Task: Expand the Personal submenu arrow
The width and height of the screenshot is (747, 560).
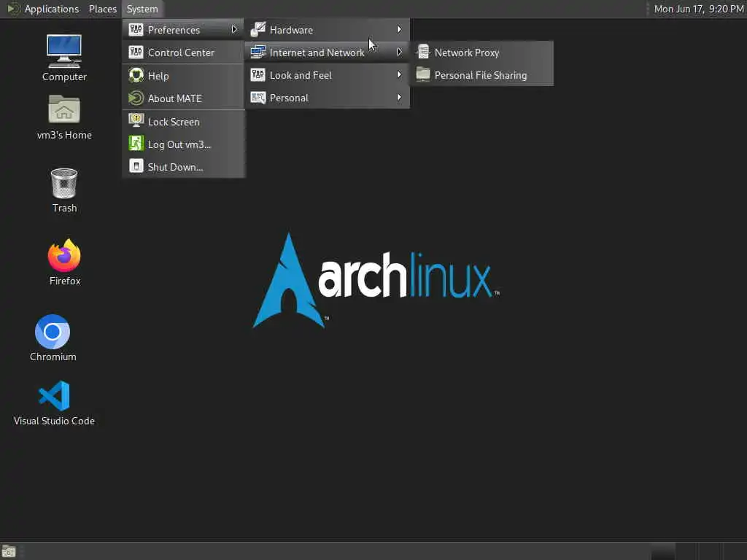Action: (399, 98)
